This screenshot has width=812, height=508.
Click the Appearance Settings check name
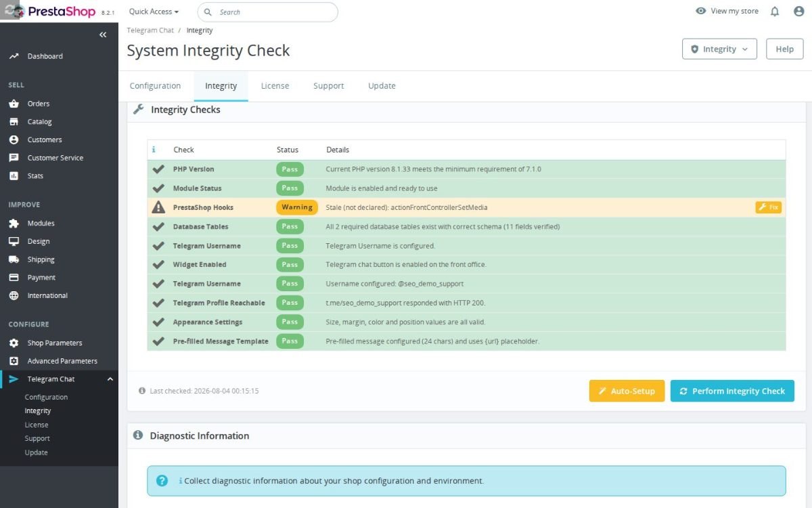[x=208, y=322]
